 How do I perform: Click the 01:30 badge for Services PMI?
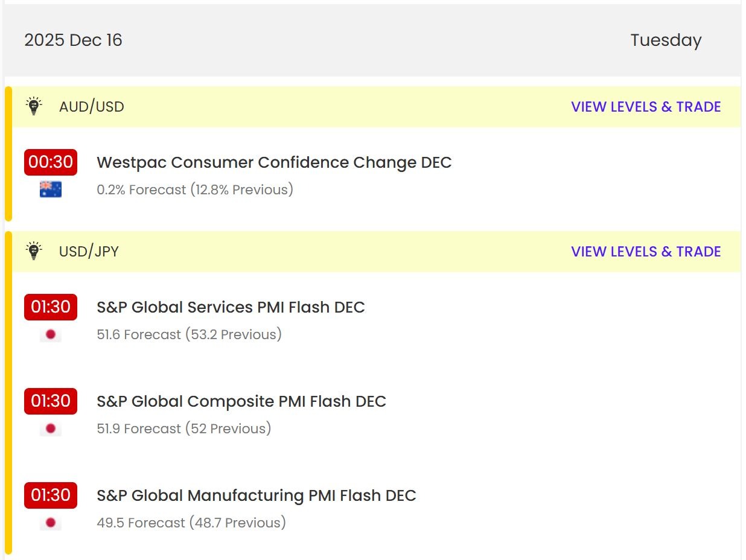[x=51, y=307]
